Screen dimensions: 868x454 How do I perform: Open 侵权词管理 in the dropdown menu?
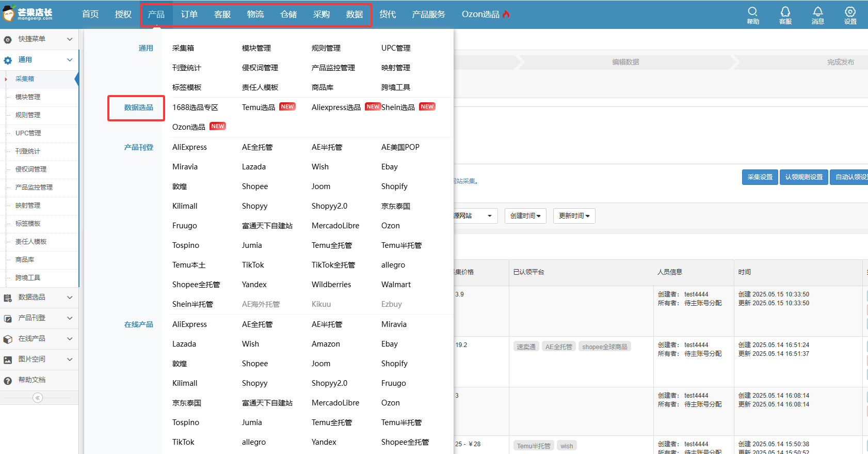260,68
